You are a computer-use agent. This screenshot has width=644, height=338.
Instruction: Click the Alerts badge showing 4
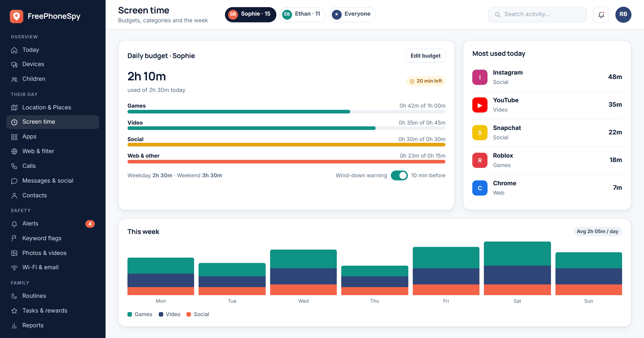pyautogui.click(x=90, y=224)
